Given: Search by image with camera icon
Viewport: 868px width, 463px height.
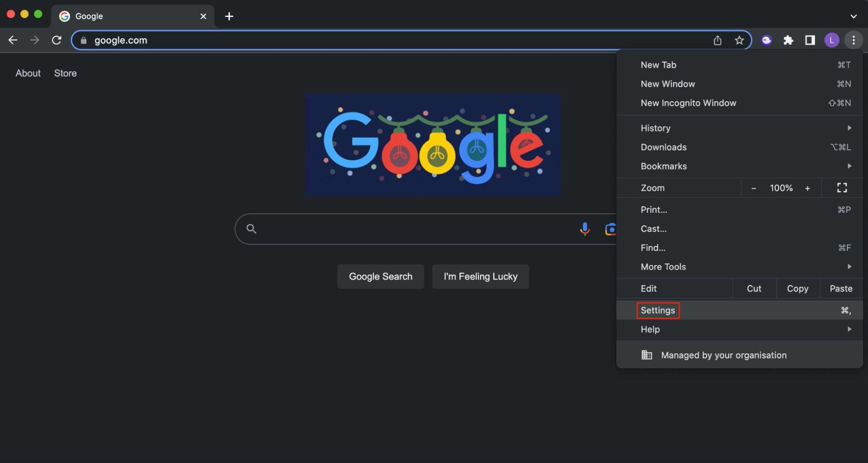Looking at the screenshot, I should 610,229.
